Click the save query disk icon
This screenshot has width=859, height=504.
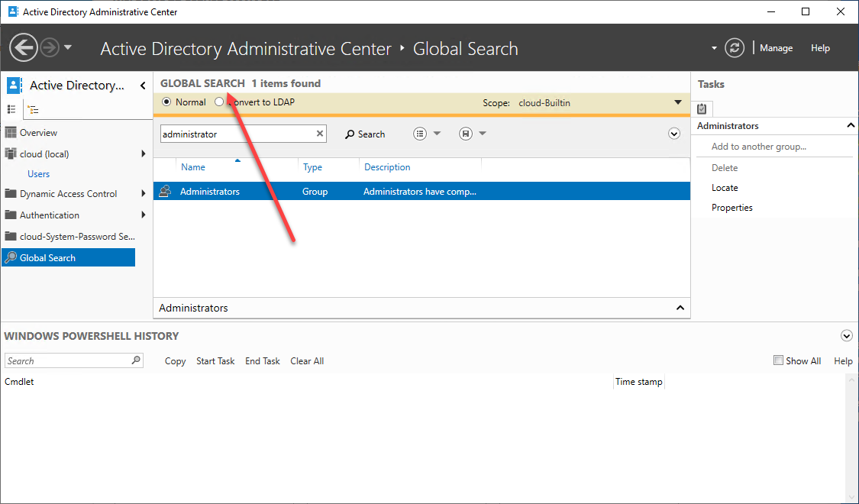click(x=466, y=134)
